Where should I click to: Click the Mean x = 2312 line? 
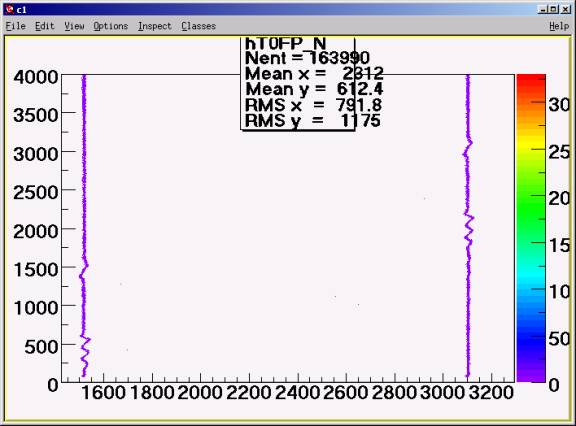314,74
